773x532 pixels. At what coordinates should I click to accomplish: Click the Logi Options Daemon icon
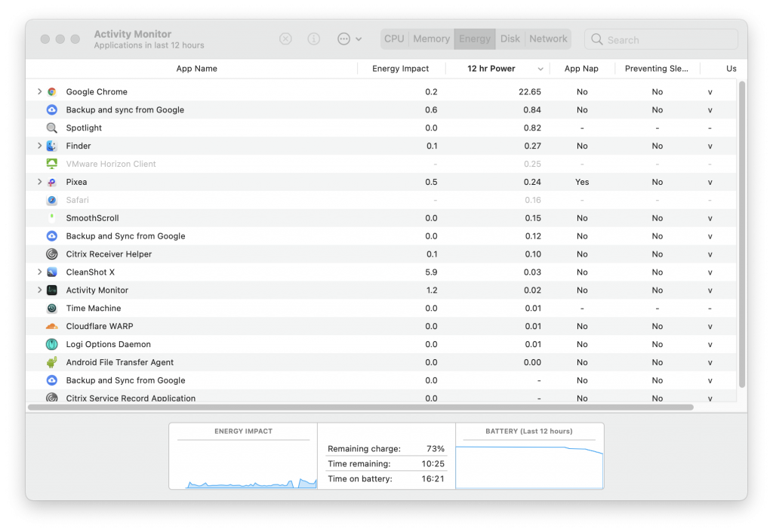(52, 344)
